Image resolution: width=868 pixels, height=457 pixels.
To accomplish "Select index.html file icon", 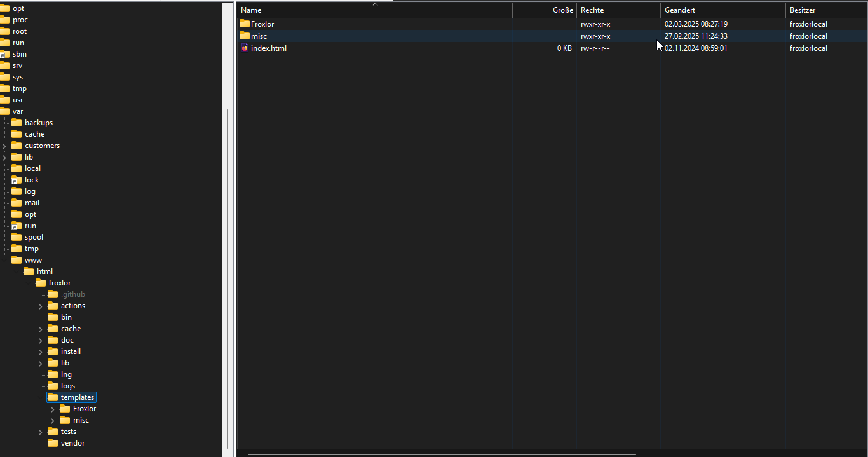I will (245, 48).
